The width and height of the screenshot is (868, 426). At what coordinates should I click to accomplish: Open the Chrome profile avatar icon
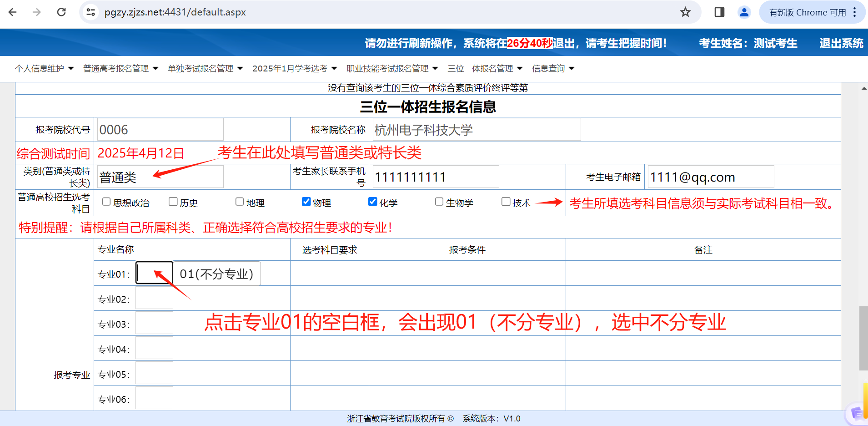[744, 12]
